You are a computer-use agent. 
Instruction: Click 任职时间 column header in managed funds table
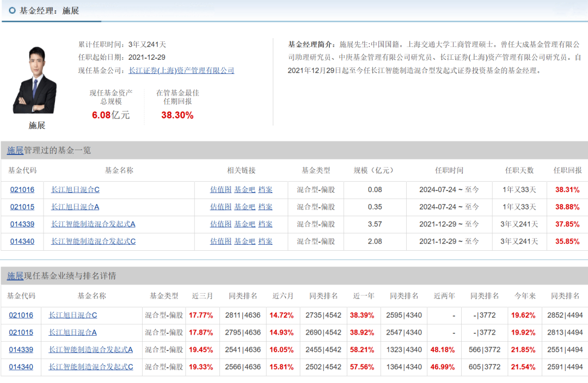(x=449, y=170)
